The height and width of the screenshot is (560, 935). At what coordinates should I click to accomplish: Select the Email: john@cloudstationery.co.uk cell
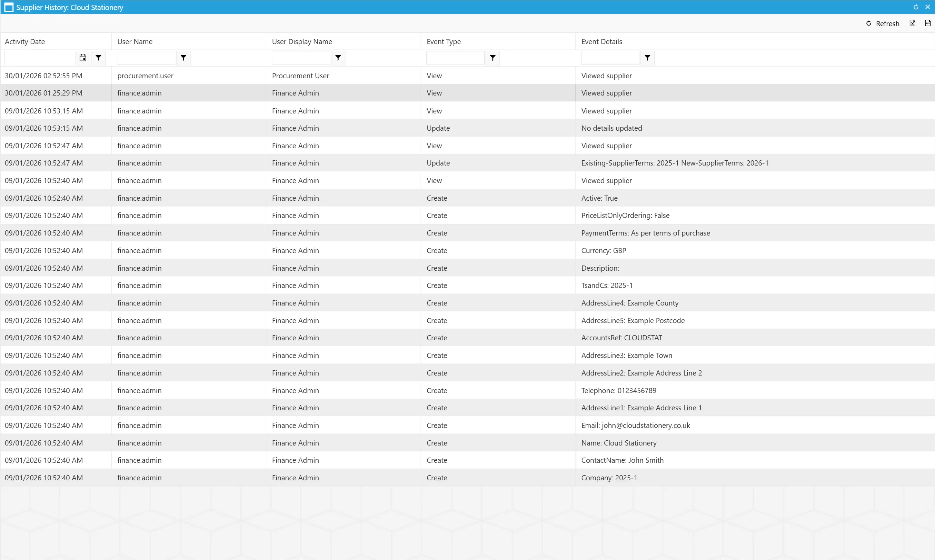click(755, 425)
